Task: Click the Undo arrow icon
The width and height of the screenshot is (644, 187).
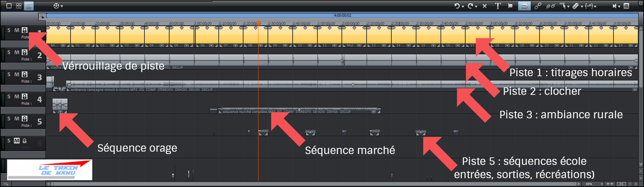Action: 457,6
